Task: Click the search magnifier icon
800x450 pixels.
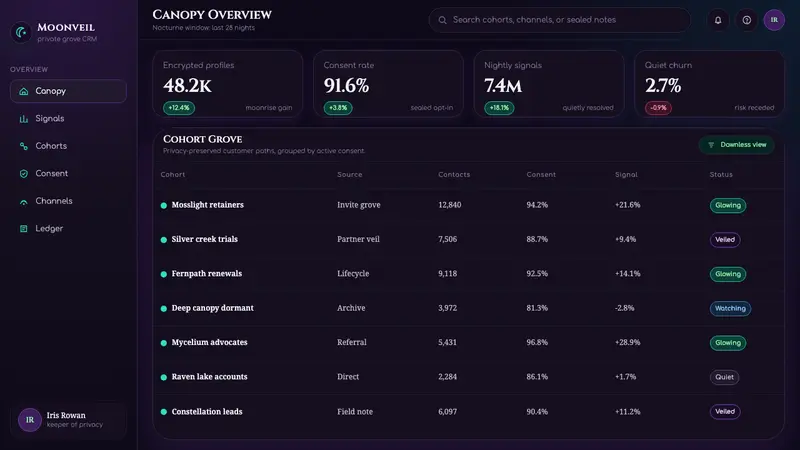Action: click(442, 20)
